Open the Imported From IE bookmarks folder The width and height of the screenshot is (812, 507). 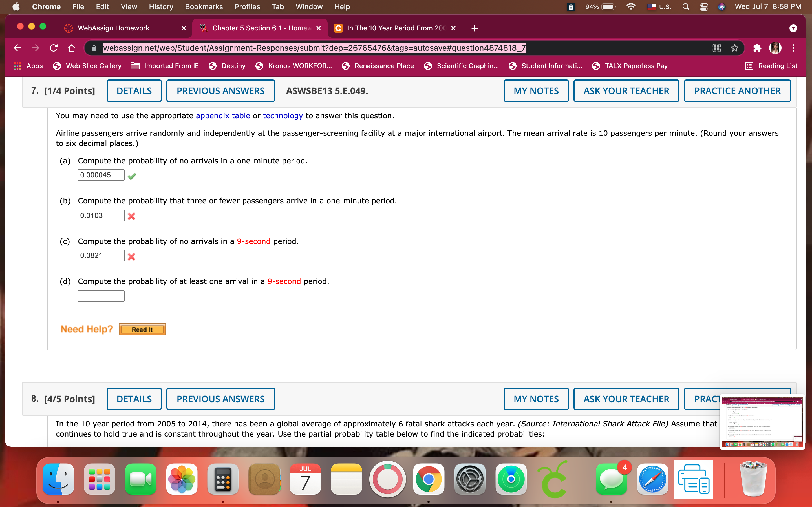coord(165,66)
